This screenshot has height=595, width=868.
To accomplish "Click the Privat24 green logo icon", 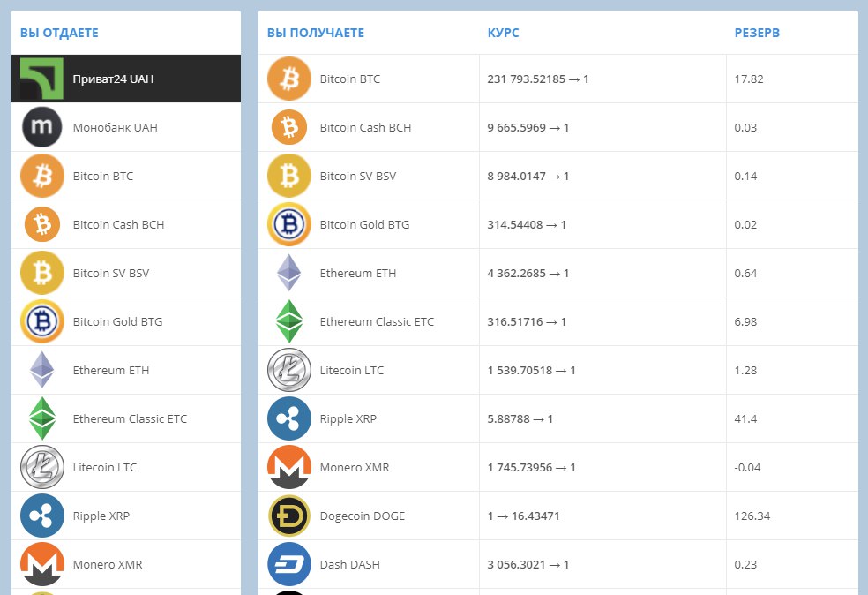I will click(42, 79).
